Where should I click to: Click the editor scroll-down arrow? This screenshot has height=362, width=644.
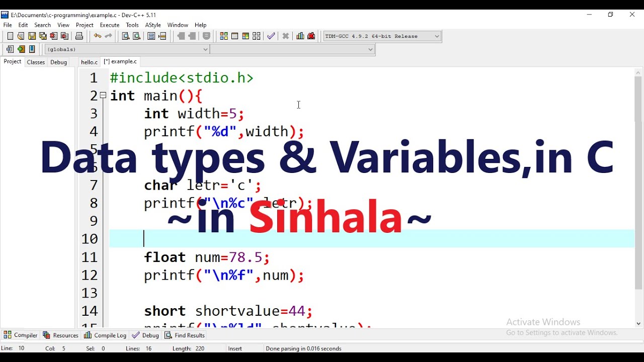click(x=638, y=323)
